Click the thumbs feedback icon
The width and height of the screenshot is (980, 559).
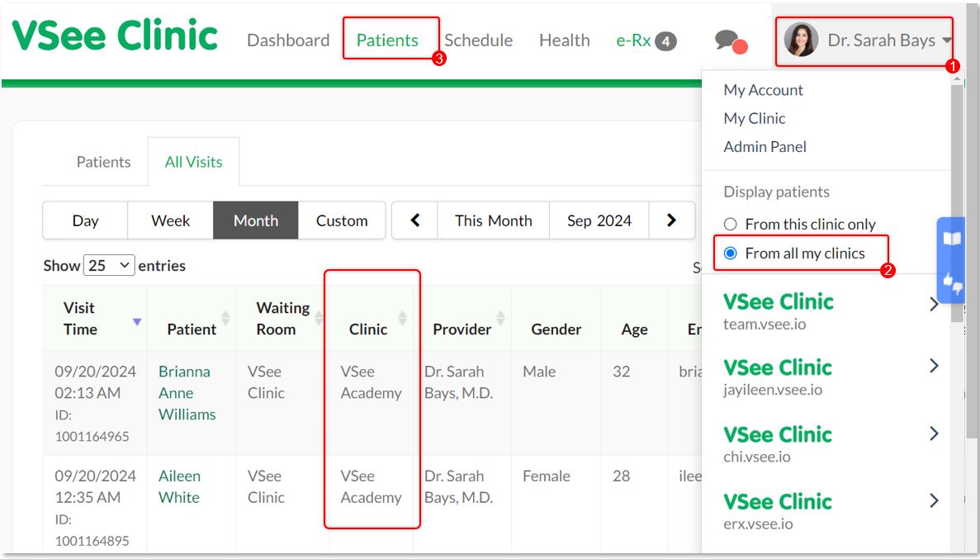(952, 283)
